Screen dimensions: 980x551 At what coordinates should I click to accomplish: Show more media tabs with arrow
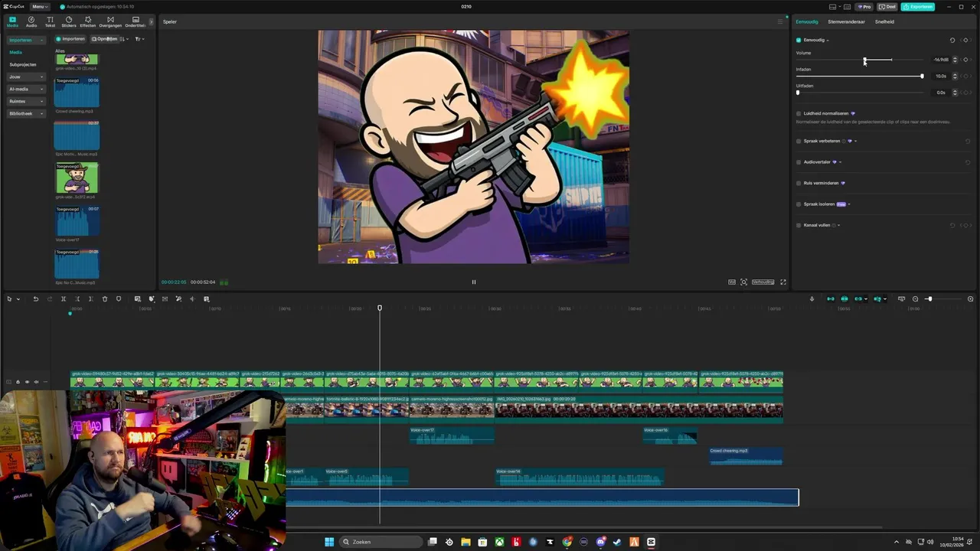(150, 21)
